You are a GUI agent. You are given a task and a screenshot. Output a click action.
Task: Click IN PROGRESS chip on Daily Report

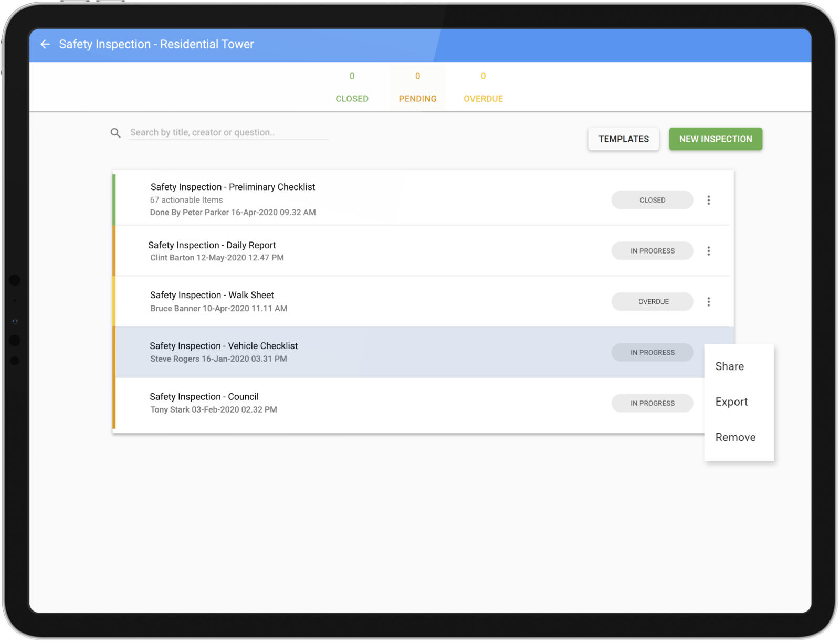[x=652, y=251]
